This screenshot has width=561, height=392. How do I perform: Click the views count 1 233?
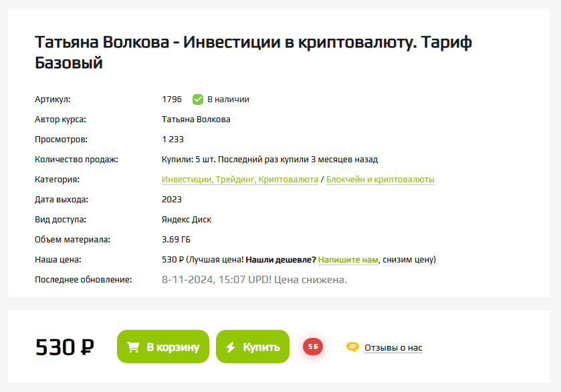[x=173, y=140]
